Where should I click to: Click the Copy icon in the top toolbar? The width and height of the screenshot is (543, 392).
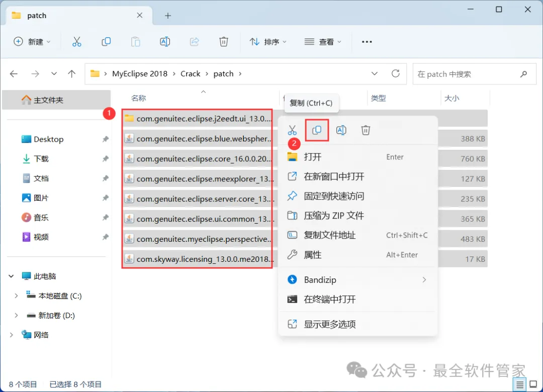coord(106,42)
